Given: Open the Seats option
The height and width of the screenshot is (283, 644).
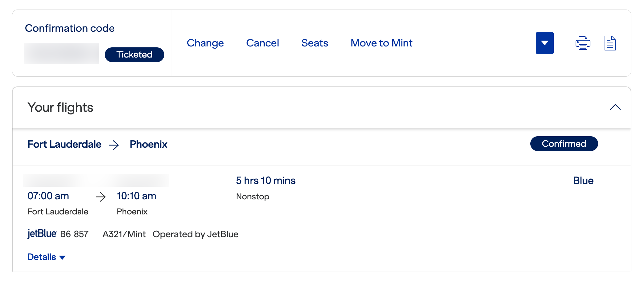Looking at the screenshot, I should click(x=315, y=43).
